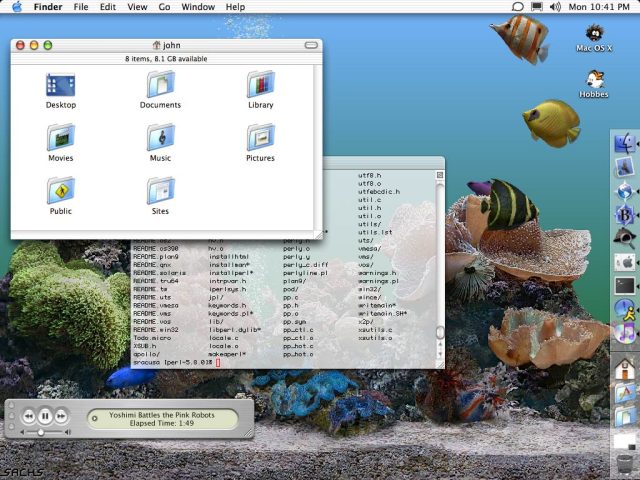Click "README.plan9" in the Terminal listing
Image resolution: width=640 pixels, height=480 pixels.
156,257
